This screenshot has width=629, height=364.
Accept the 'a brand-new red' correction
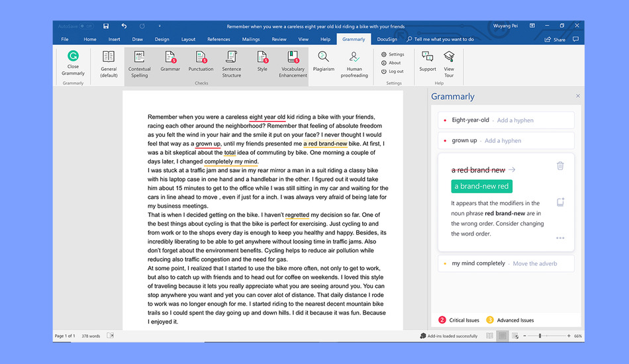point(482,187)
